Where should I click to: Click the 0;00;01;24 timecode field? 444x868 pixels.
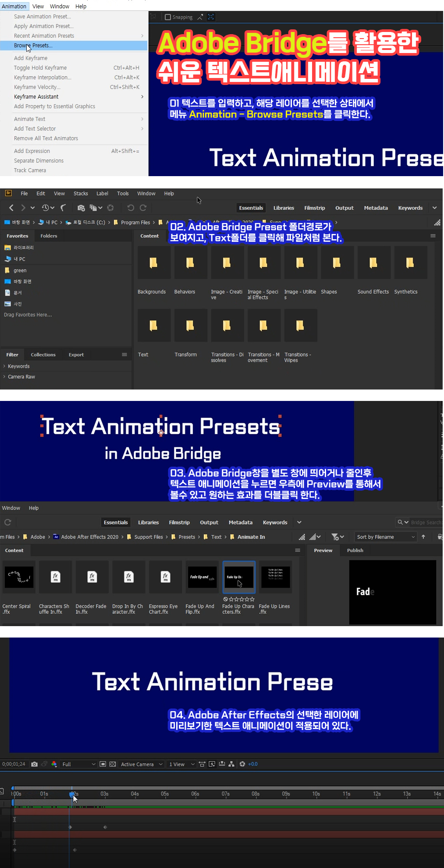click(x=14, y=764)
